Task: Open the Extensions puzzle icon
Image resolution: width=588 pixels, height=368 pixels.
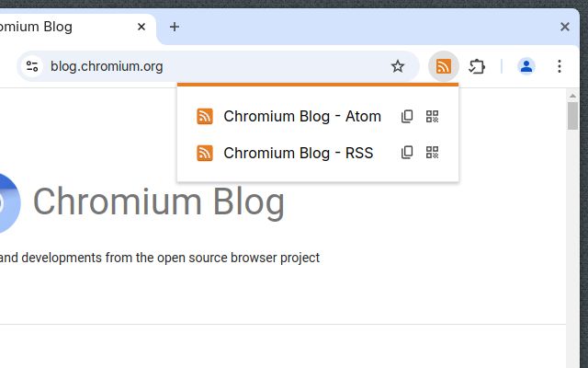Action: [x=477, y=66]
